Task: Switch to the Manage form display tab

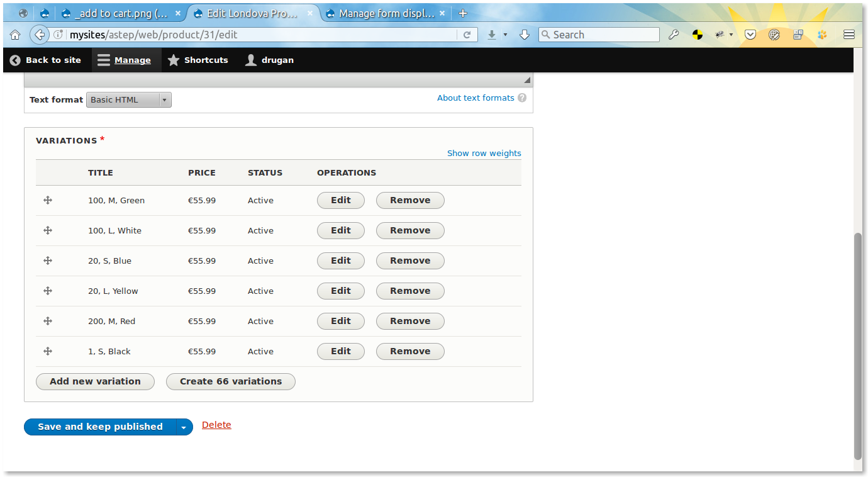Action: (385, 13)
